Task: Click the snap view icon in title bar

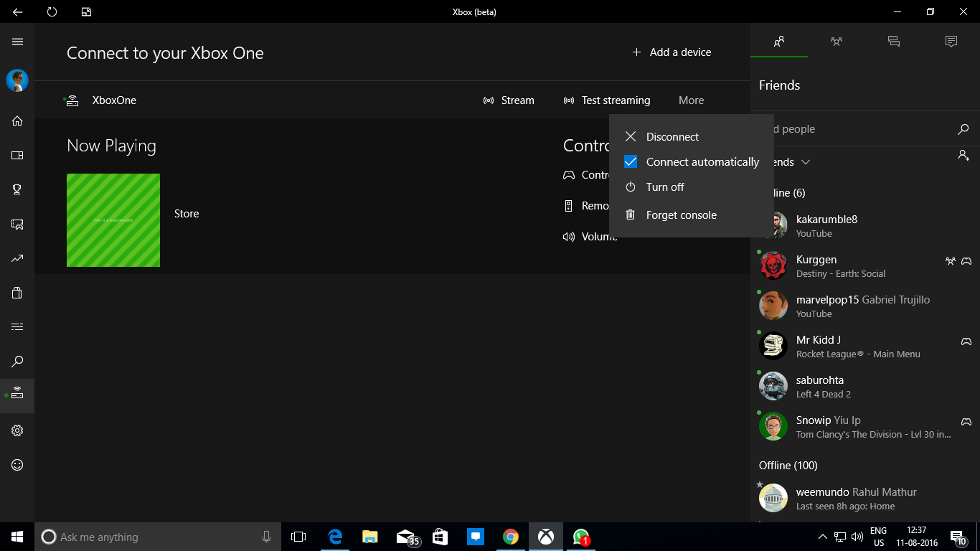Action: (x=86, y=11)
